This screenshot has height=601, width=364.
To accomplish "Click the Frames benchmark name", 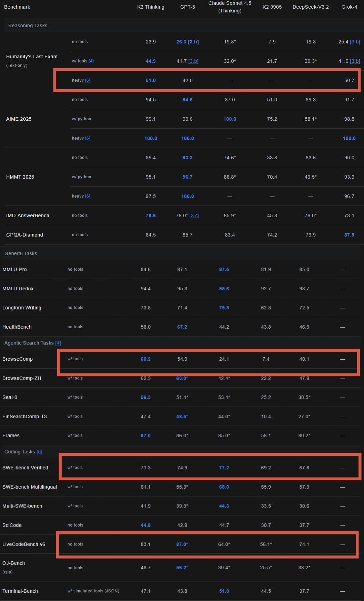I will pyautogui.click(x=11, y=435).
